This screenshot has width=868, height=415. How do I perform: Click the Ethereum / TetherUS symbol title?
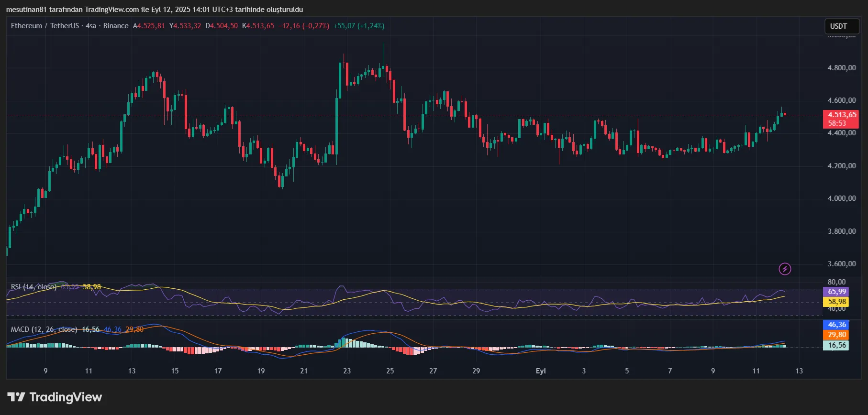[45, 26]
